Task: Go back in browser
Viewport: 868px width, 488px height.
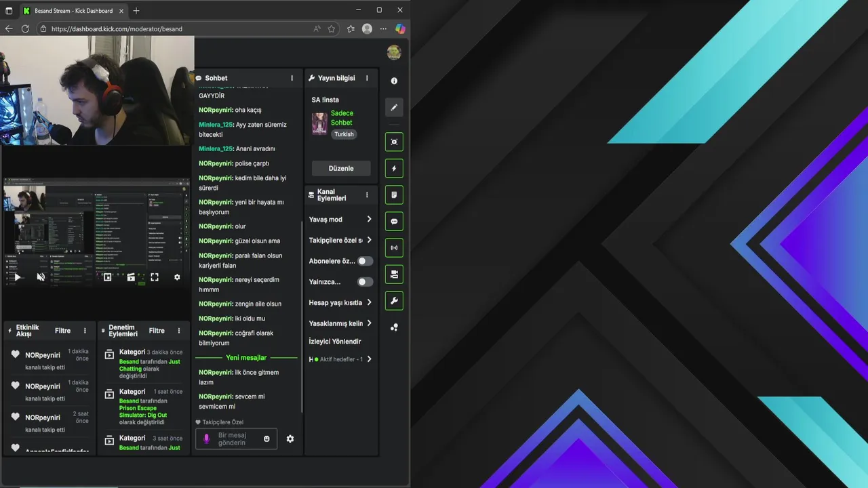Action: coord(9,29)
